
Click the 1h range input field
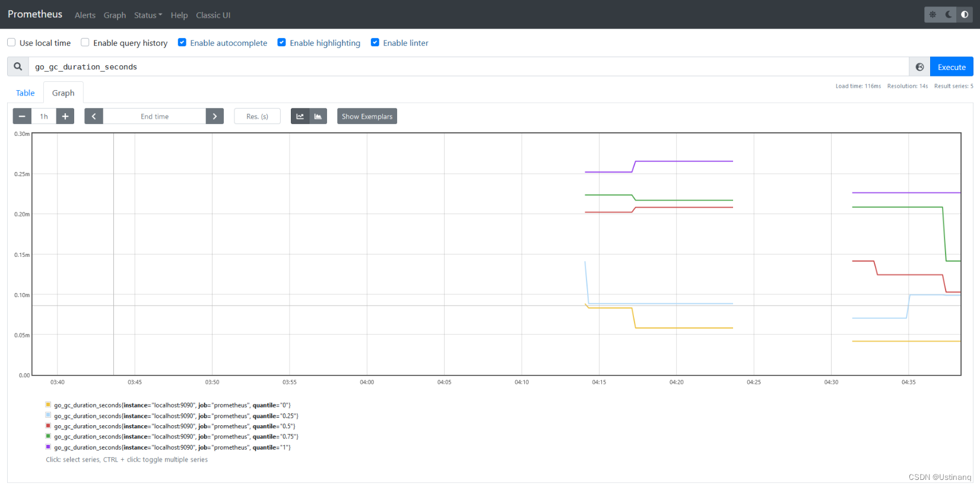tap(44, 116)
